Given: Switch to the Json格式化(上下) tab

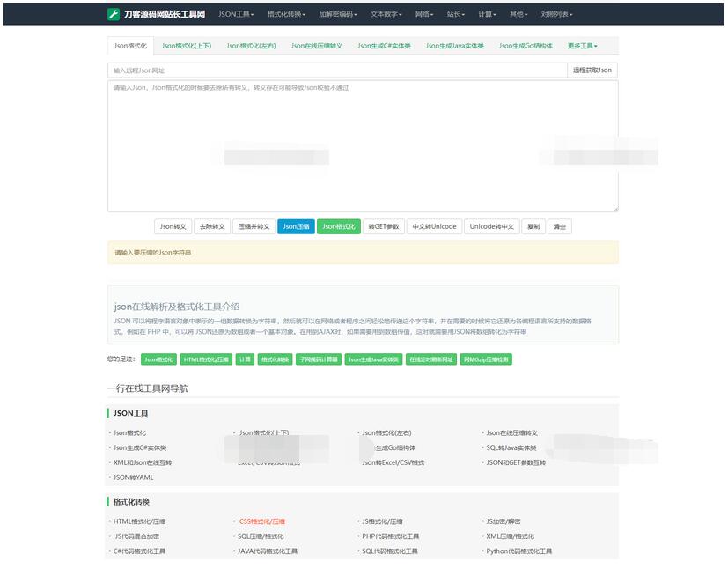Looking at the screenshot, I should (187, 46).
